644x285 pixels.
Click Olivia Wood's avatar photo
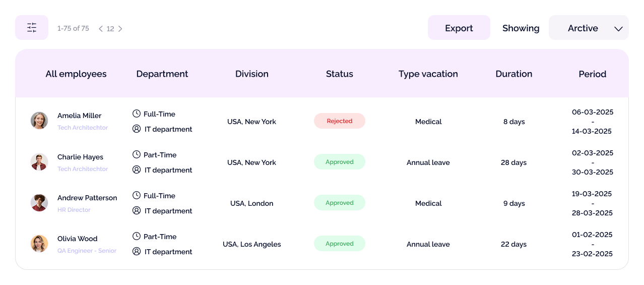pos(39,244)
